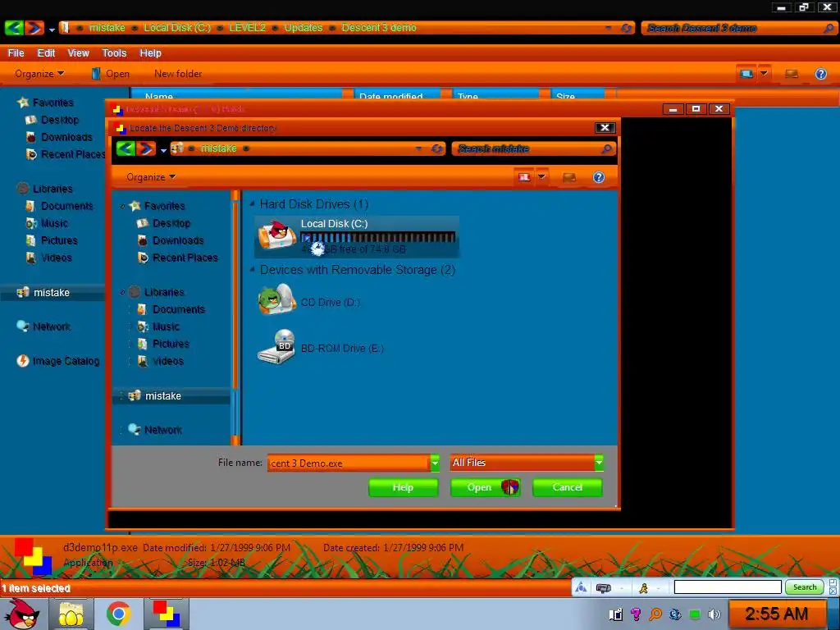Screen dimensions: 840x630
Task: Collapse Devices with Removable Storage group
Action: click(x=253, y=269)
